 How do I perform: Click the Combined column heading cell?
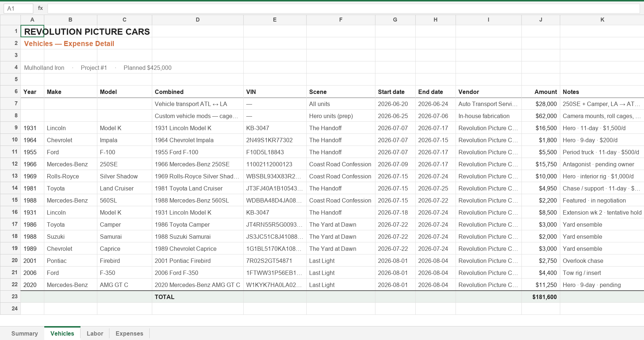(198, 92)
